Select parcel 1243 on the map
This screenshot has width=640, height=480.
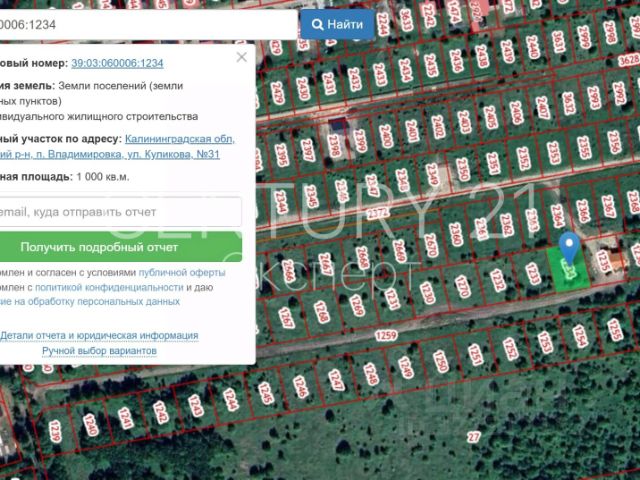pyautogui.click(x=196, y=406)
